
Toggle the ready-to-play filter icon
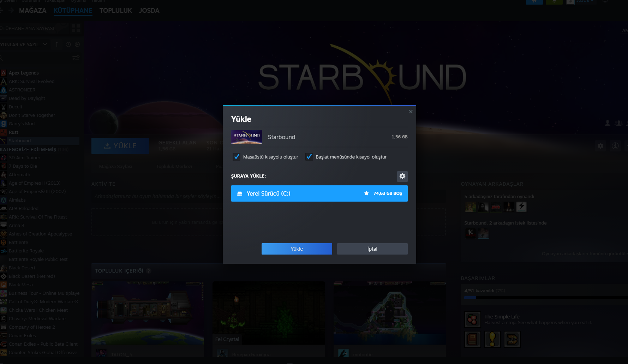[x=77, y=44]
